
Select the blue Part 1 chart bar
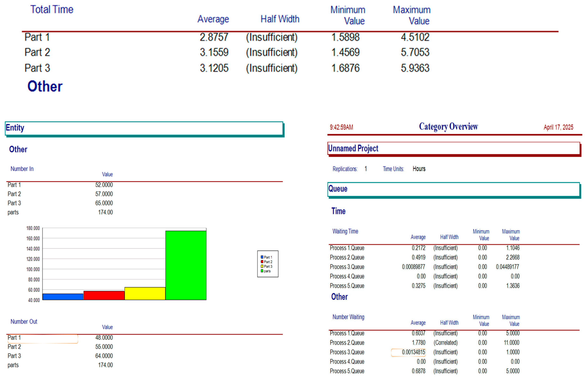[x=63, y=297]
